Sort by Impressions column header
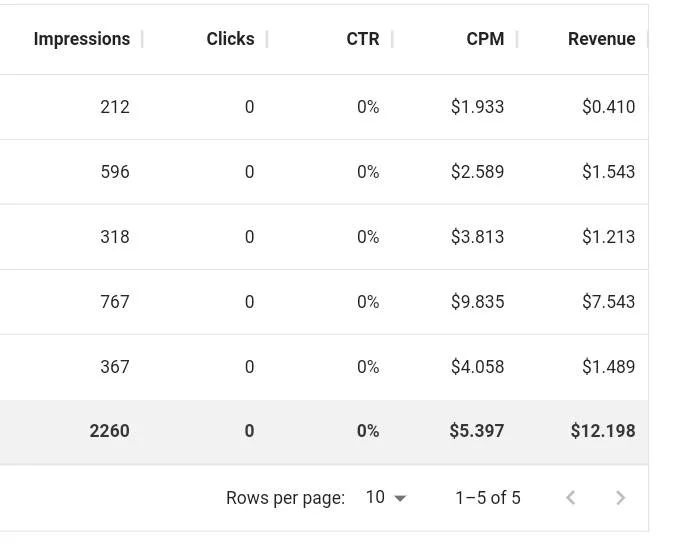 pyautogui.click(x=82, y=39)
